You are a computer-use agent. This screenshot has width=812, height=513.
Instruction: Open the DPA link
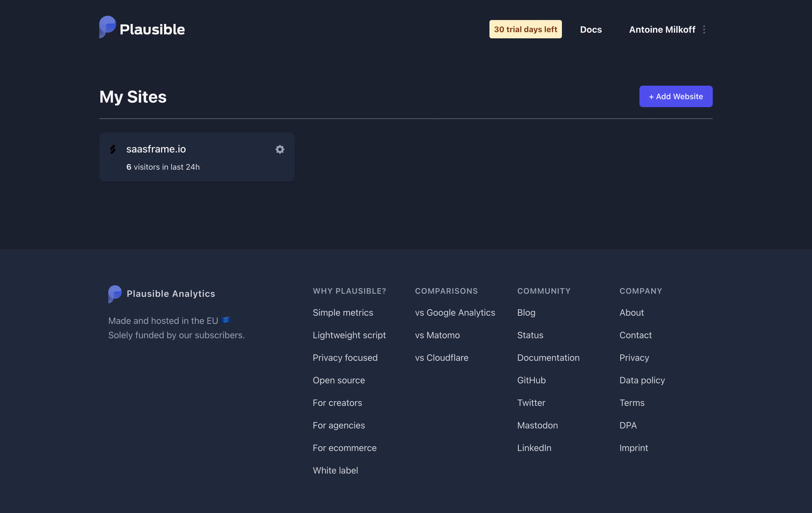[x=628, y=425]
